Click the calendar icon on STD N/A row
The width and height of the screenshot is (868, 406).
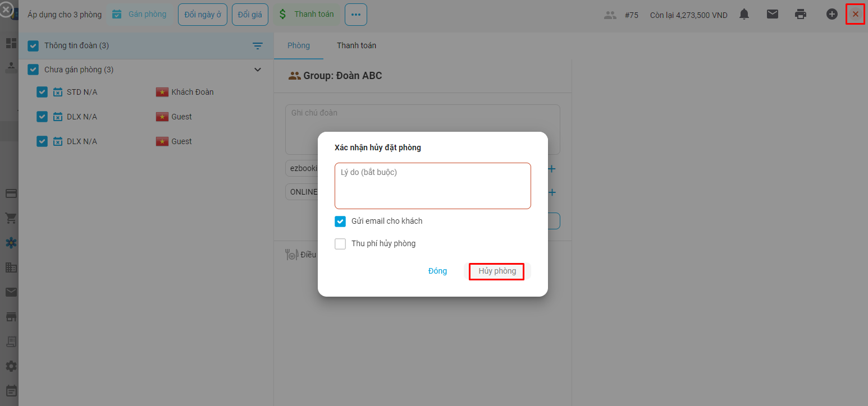[x=58, y=92]
